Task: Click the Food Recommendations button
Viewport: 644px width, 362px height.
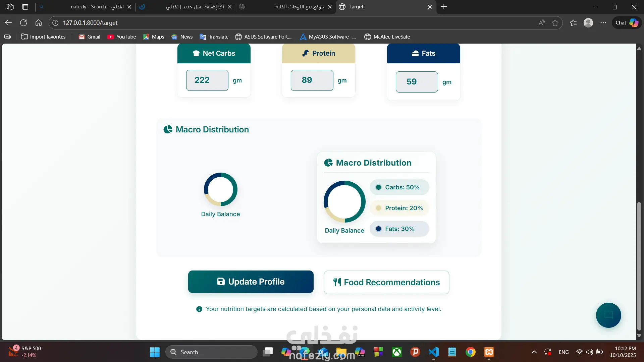Action: pyautogui.click(x=386, y=282)
